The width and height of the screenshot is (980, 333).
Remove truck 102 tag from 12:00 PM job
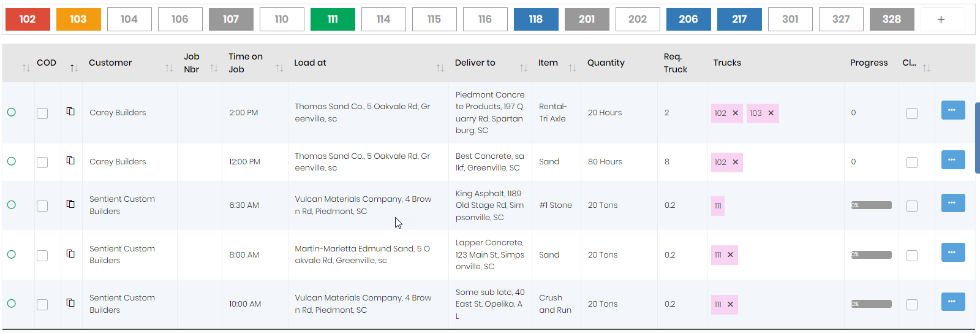[735, 163]
